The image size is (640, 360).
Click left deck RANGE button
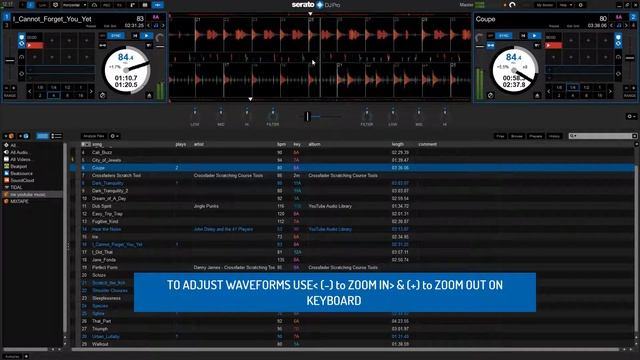pos(10,96)
